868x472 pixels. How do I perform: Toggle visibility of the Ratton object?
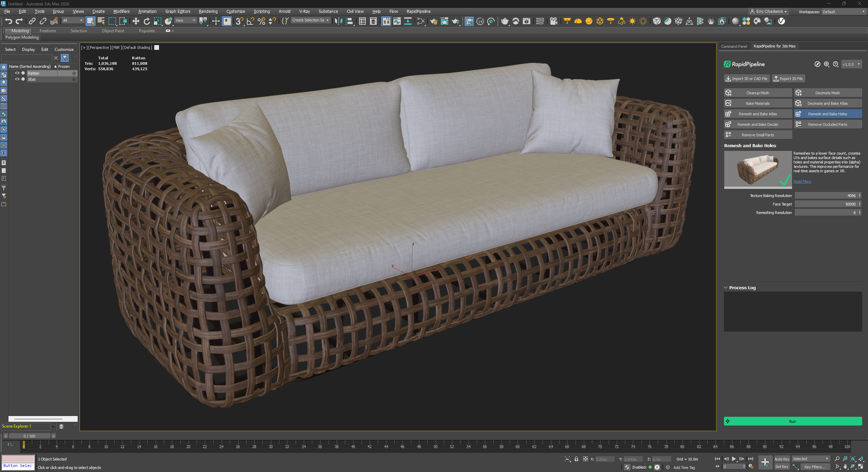(x=17, y=73)
